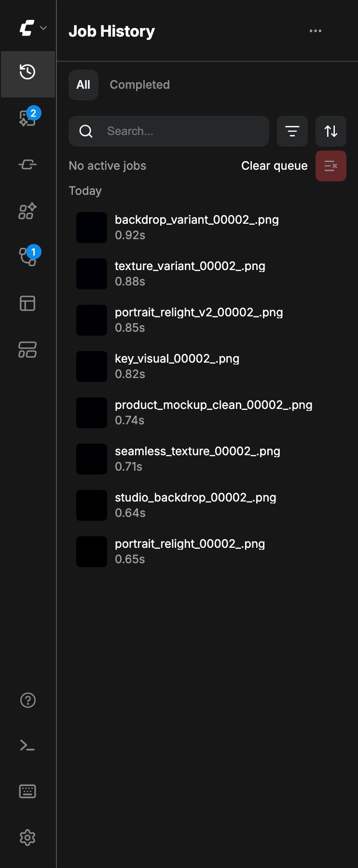Open the Job History more options menu

point(316,31)
